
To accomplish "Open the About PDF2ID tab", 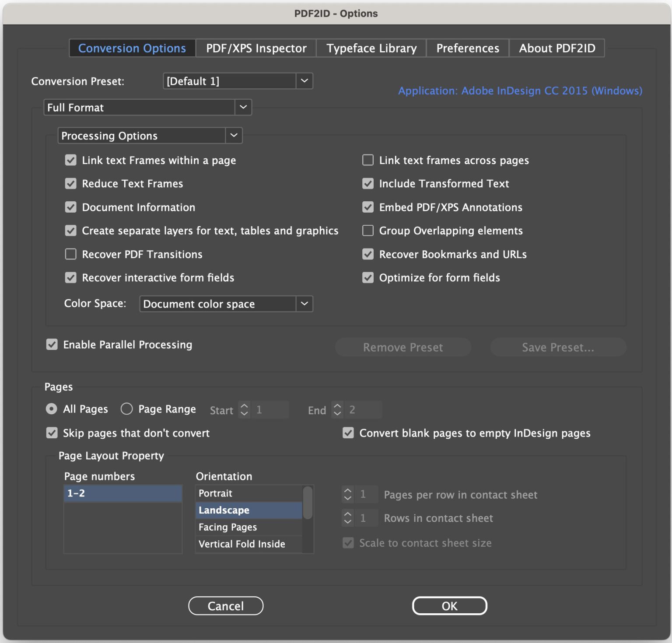I will [557, 48].
